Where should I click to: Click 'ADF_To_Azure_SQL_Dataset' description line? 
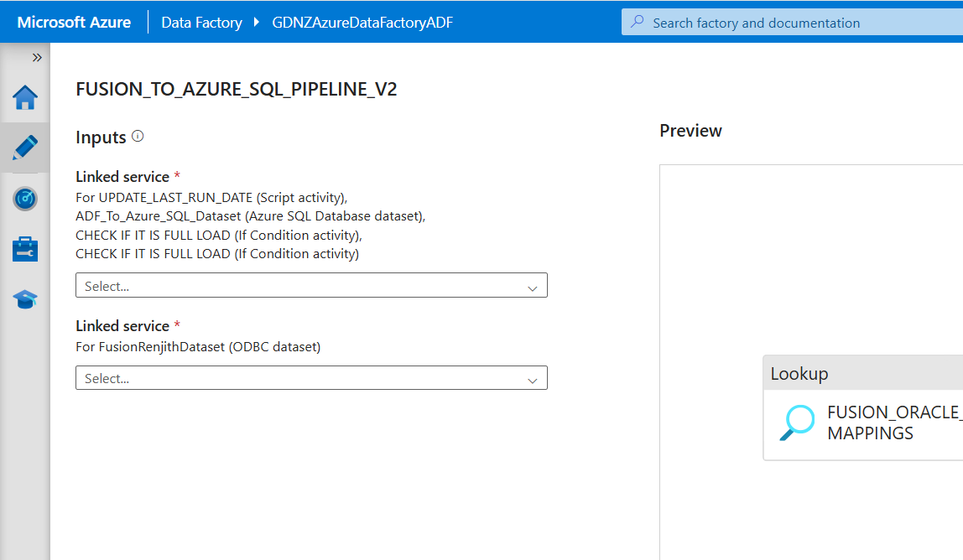251,216
